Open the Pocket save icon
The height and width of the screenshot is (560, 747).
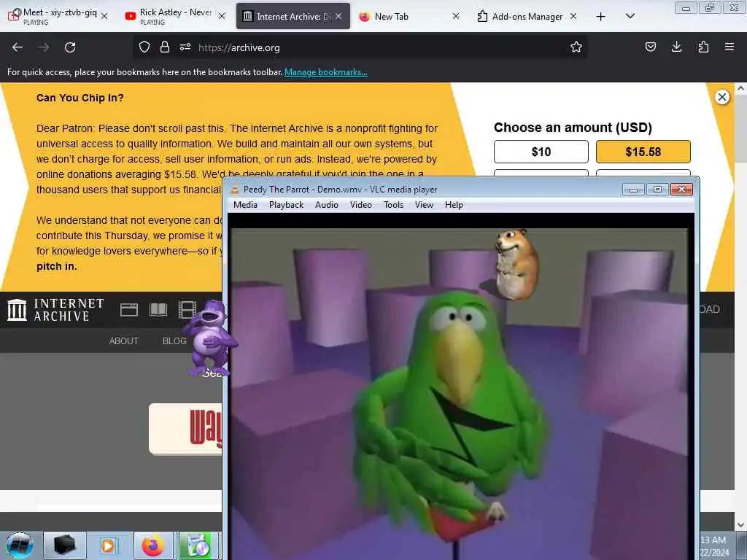650,47
